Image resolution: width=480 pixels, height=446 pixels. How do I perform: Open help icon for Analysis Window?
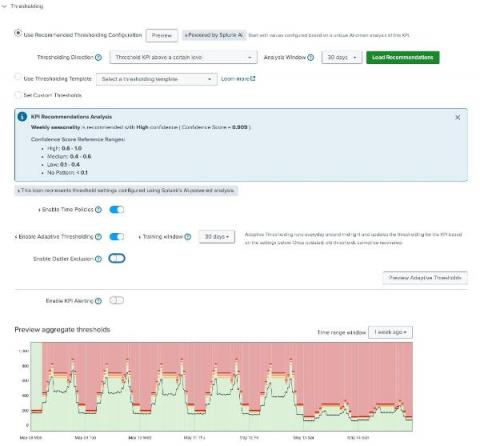pyautogui.click(x=310, y=57)
